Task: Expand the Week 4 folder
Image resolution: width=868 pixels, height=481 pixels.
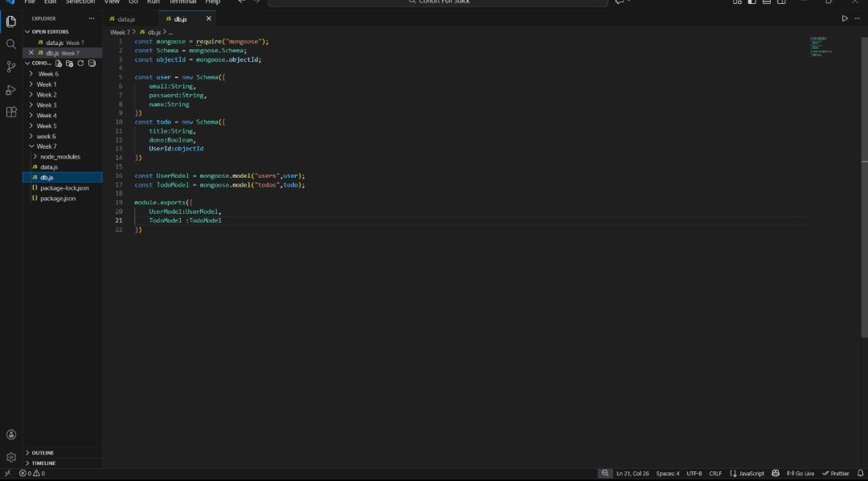Action: click(x=46, y=116)
